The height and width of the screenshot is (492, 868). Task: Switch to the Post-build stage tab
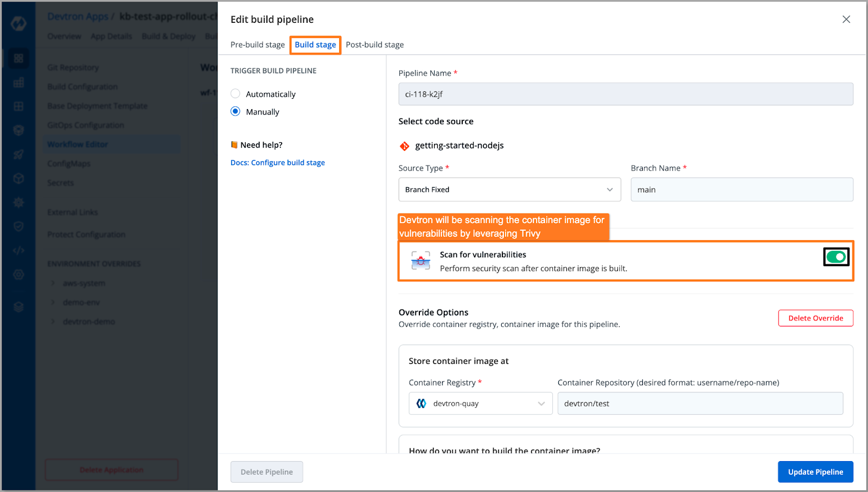point(375,45)
